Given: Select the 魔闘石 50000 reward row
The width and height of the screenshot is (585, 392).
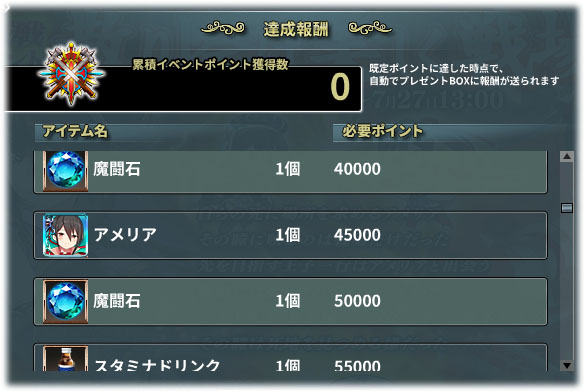Looking at the screenshot, I should (291, 301).
